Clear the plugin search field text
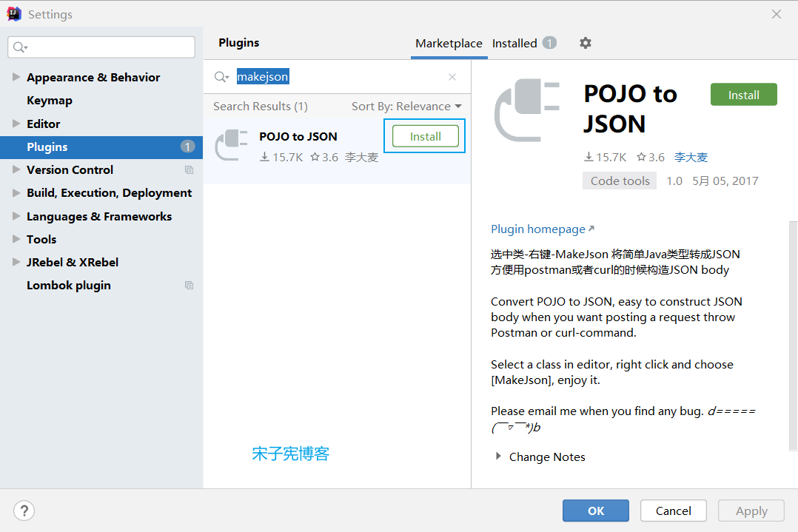 [452, 77]
